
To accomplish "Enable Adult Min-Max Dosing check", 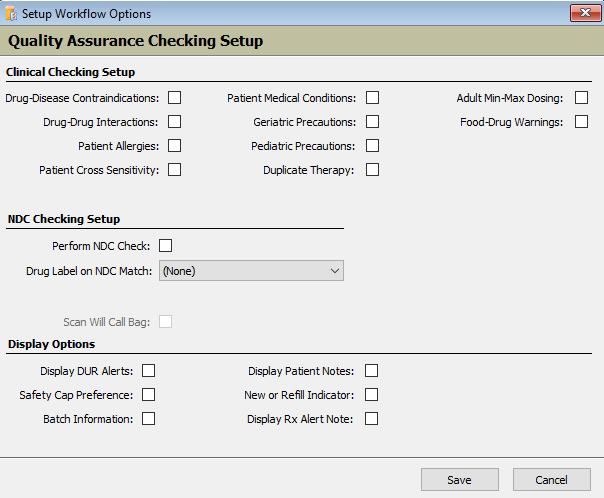I will click(x=581, y=98).
